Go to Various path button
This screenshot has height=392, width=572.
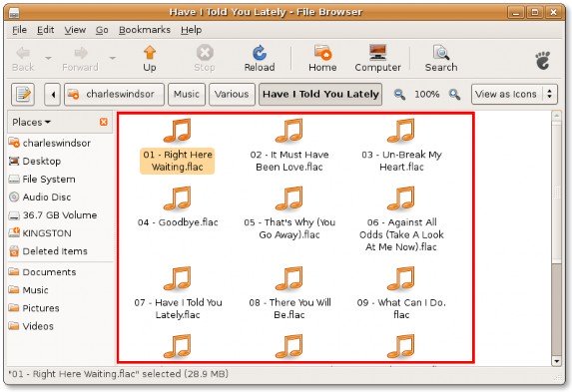232,95
